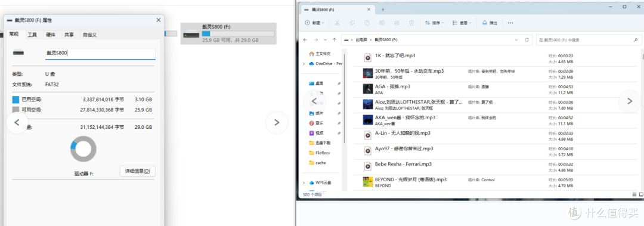Open 迅雷下载 folder in sidebar

(320, 143)
